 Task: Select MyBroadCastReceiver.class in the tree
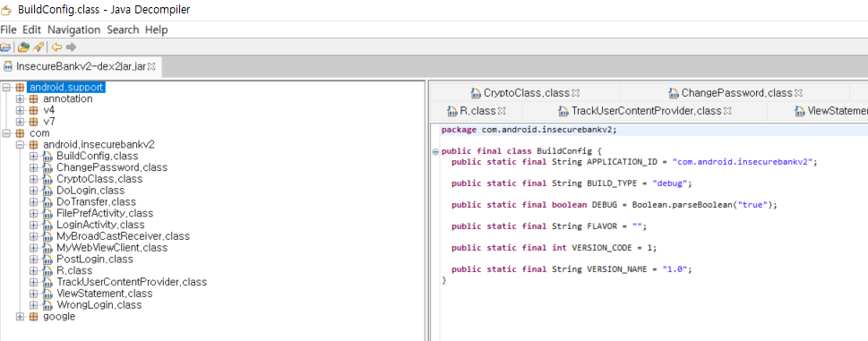coord(123,236)
